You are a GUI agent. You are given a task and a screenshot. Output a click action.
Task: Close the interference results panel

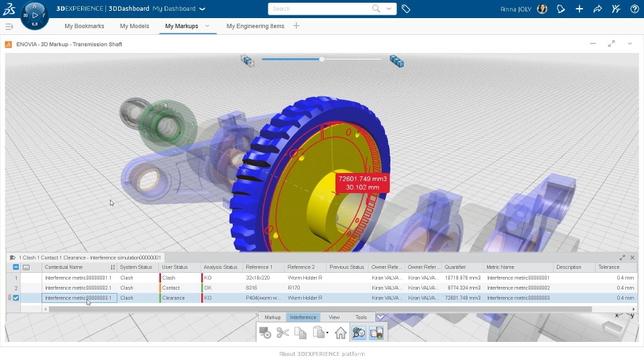coord(633,257)
